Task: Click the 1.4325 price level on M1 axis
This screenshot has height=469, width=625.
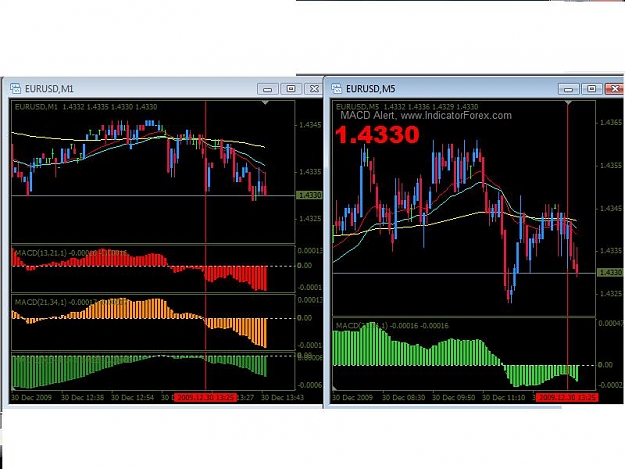Action: (310, 219)
